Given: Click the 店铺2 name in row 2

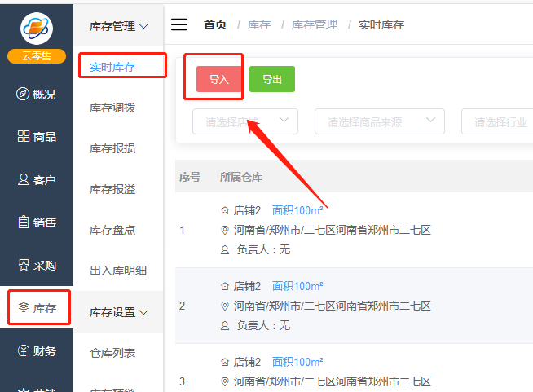Looking at the screenshot, I should pyautogui.click(x=247, y=286).
